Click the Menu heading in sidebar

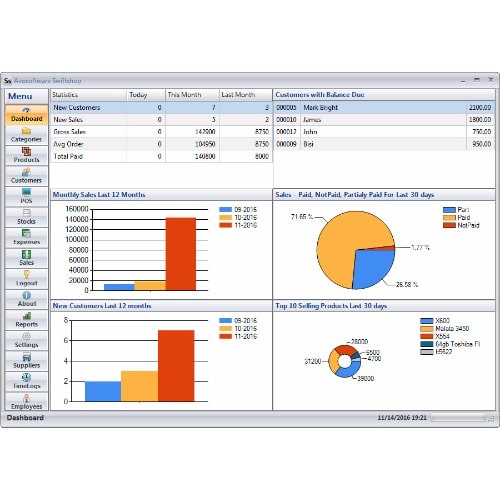(x=20, y=96)
